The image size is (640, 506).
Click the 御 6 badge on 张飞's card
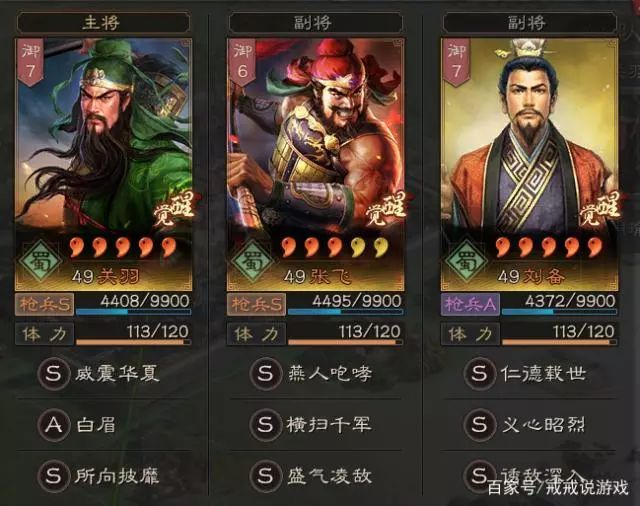click(x=242, y=62)
